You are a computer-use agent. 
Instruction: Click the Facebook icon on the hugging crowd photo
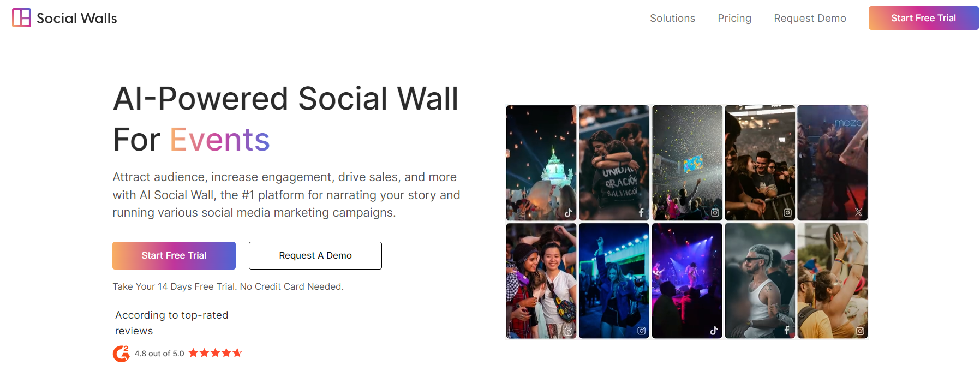[642, 212]
